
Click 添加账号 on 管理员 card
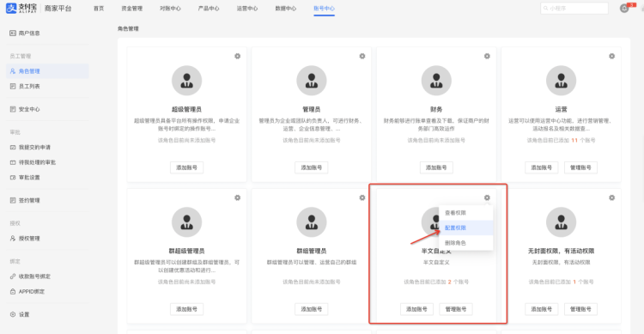coord(312,167)
